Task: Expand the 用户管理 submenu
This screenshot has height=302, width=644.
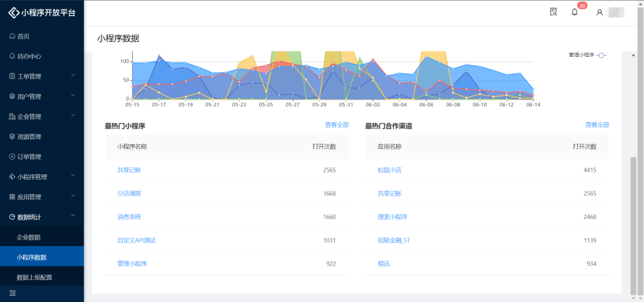Action: [41, 97]
